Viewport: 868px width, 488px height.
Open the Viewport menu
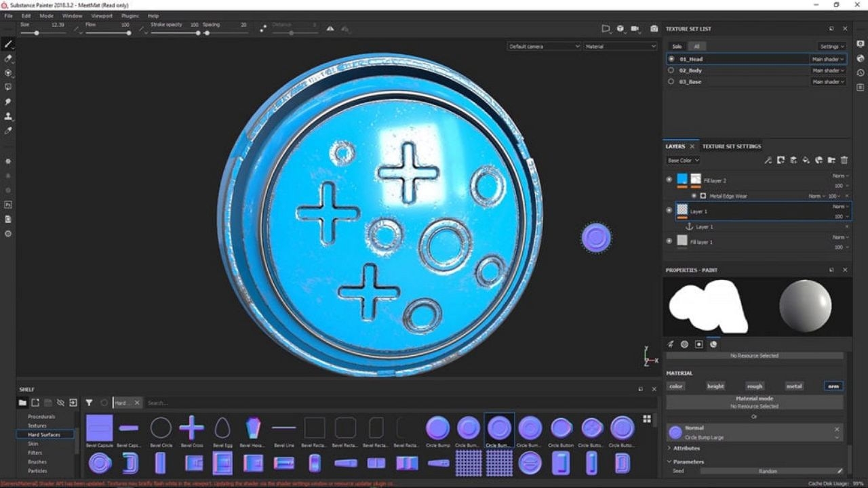(x=102, y=16)
